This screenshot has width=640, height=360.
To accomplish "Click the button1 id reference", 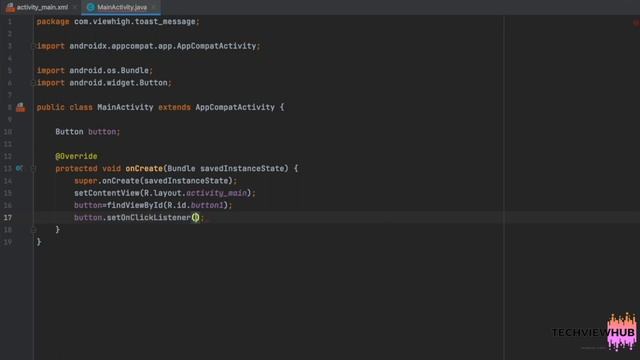I will point(207,205).
